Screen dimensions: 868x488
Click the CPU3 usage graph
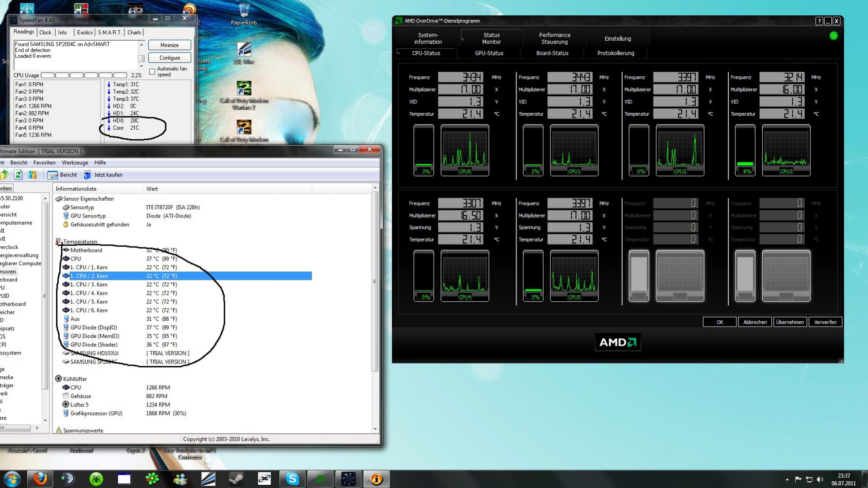click(x=786, y=150)
